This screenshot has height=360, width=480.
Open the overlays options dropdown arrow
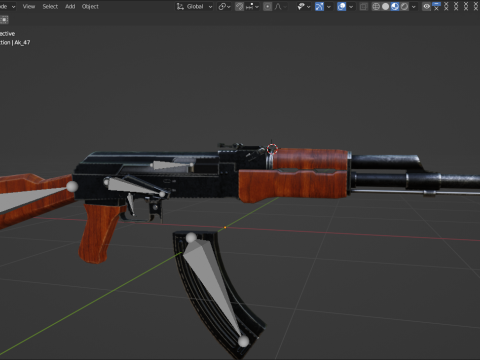point(351,6)
